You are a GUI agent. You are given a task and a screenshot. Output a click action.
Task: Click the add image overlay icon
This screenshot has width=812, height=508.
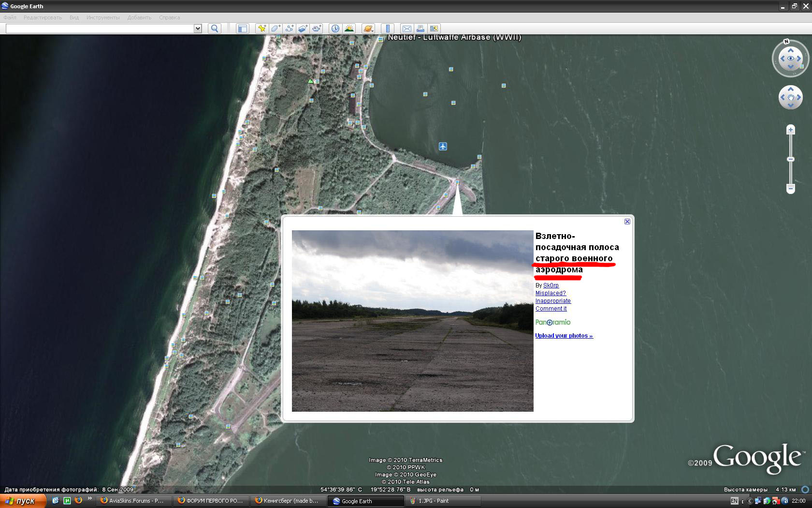click(303, 29)
